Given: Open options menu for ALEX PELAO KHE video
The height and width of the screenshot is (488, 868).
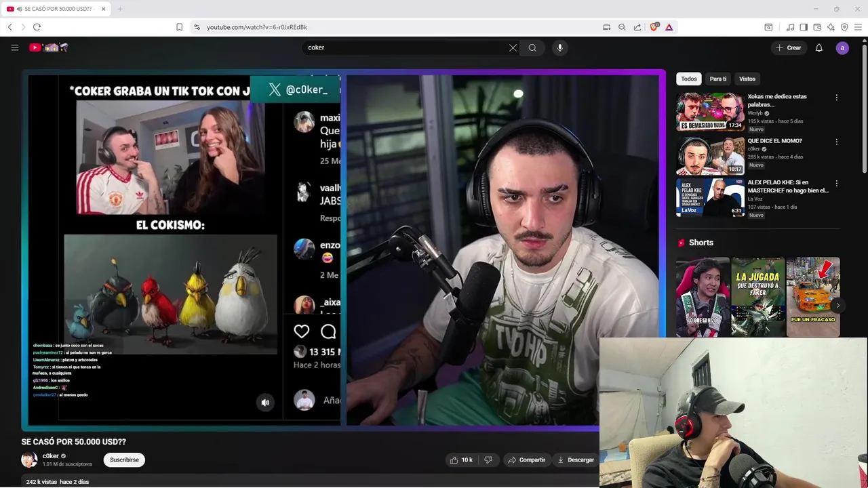Looking at the screenshot, I should 836,183.
